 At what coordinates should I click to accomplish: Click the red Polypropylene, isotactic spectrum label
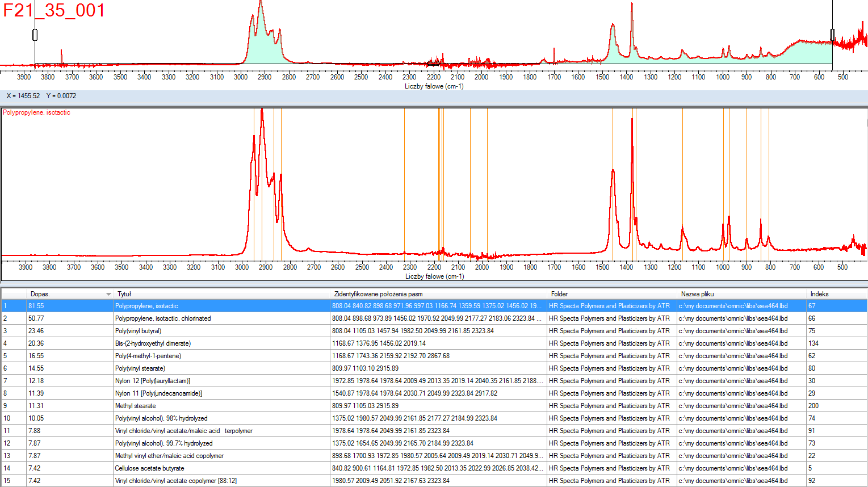pos(37,112)
